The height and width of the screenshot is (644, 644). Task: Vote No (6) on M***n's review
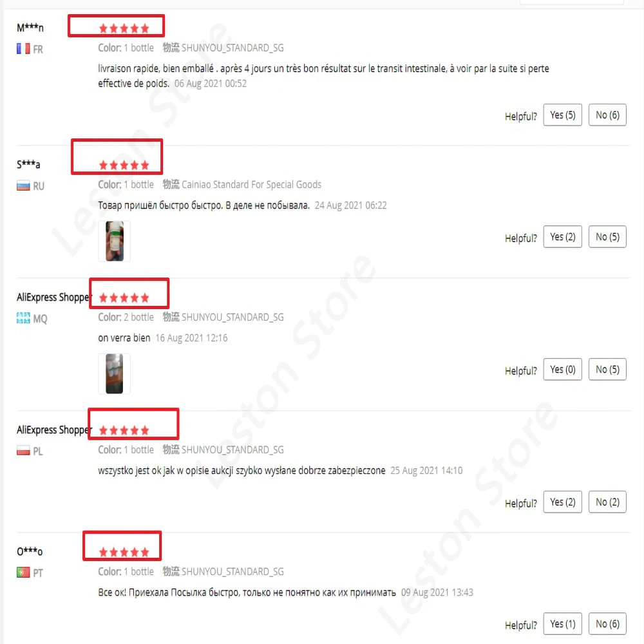click(607, 115)
